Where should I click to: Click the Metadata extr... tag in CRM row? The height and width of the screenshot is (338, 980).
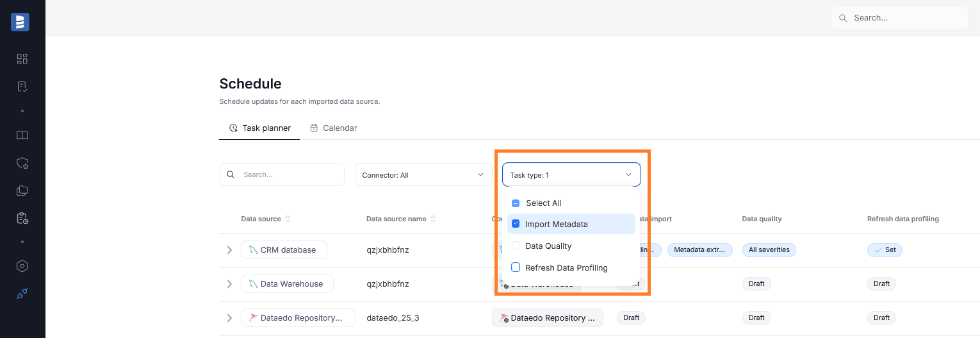pyautogui.click(x=699, y=249)
